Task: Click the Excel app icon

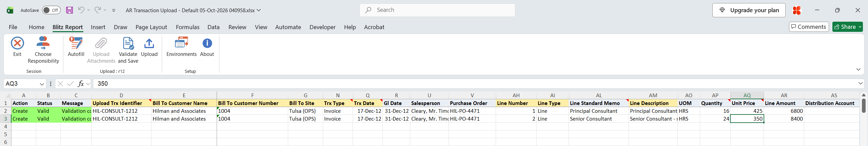Action: tap(10, 10)
